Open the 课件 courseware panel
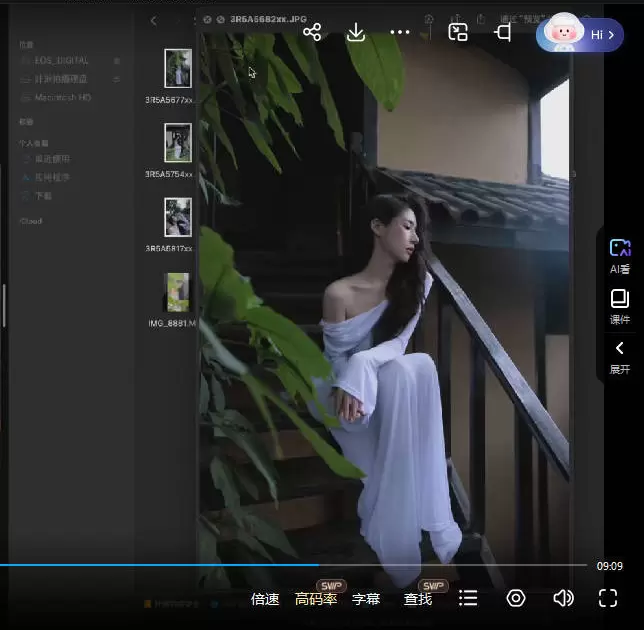Screen dimensions: 644x630 [620, 306]
